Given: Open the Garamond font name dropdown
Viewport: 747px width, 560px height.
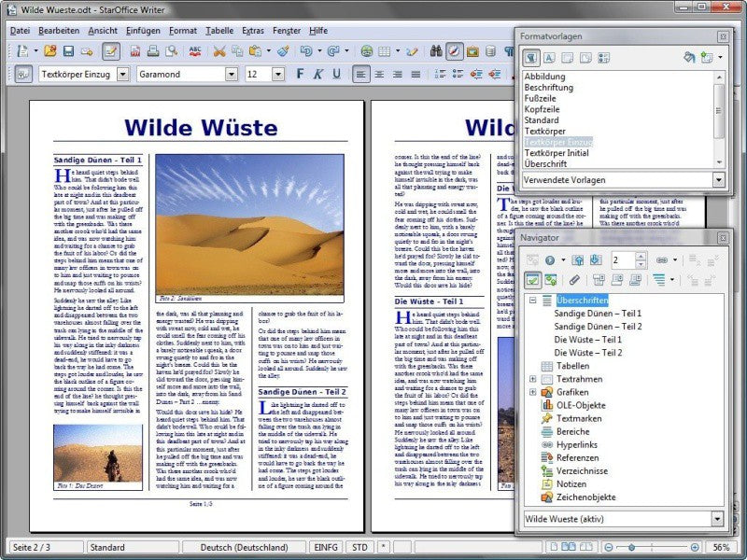Looking at the screenshot, I should click(232, 74).
